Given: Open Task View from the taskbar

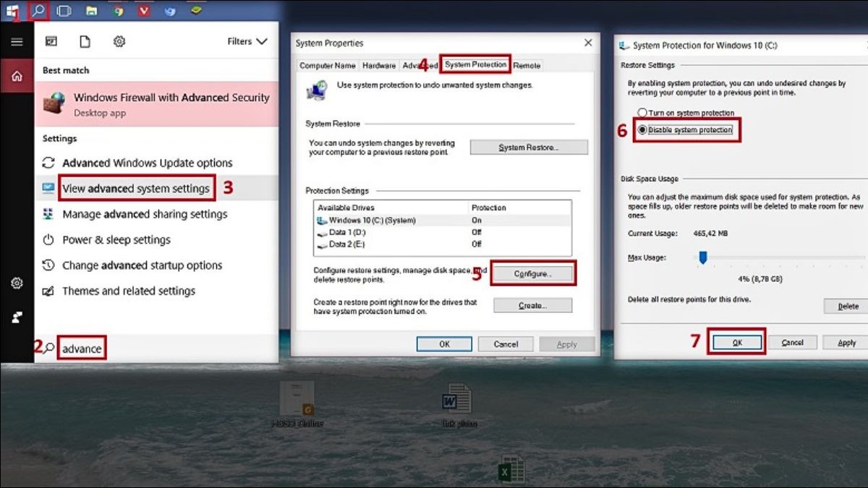Looking at the screenshot, I should click(x=64, y=11).
